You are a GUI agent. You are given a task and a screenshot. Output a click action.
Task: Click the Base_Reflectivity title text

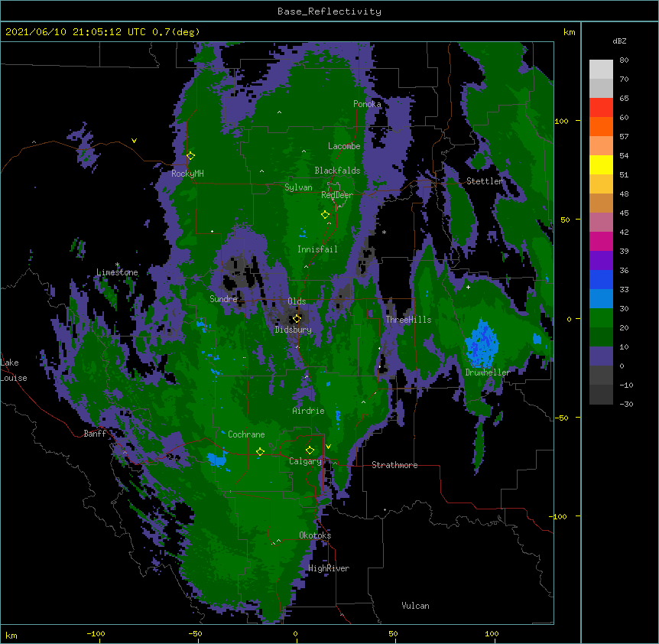(329, 11)
